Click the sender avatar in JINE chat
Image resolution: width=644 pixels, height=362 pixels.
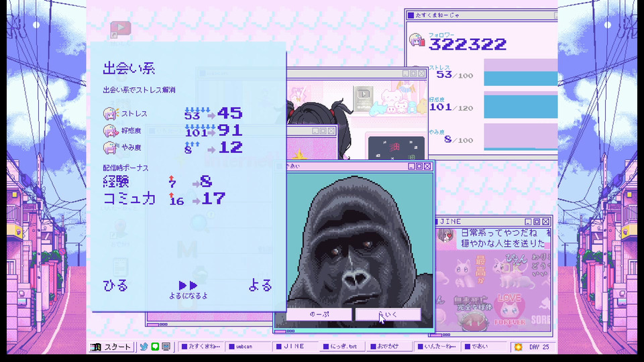[x=445, y=235]
